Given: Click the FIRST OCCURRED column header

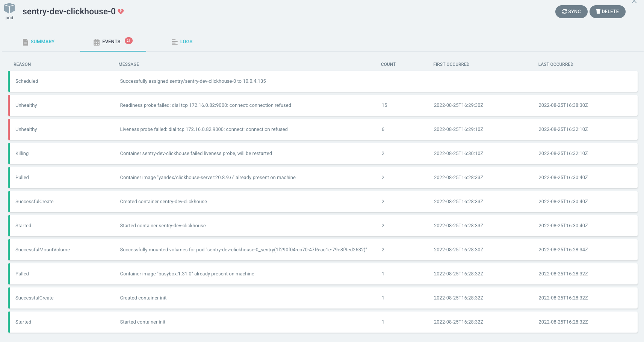Looking at the screenshot, I should point(451,64).
